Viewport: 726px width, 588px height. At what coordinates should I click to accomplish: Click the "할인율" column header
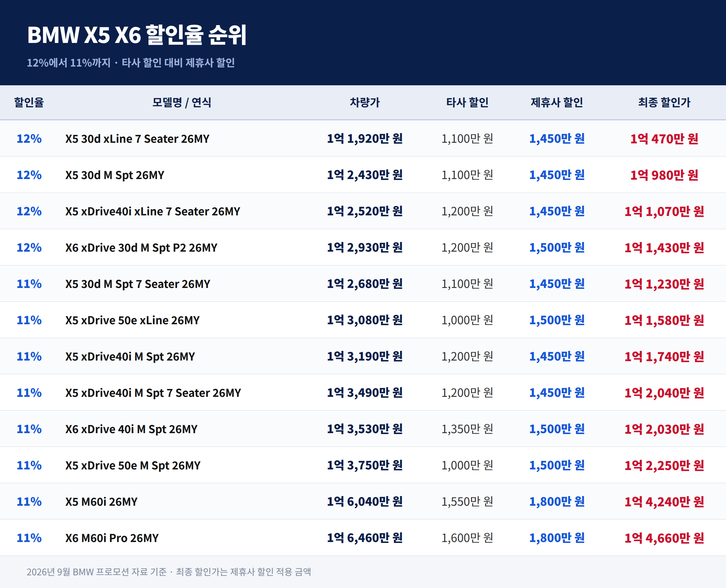click(29, 102)
